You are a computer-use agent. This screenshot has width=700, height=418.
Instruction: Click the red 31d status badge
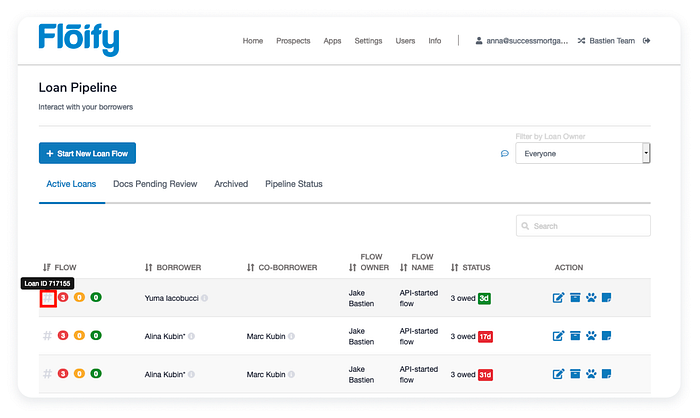click(485, 375)
